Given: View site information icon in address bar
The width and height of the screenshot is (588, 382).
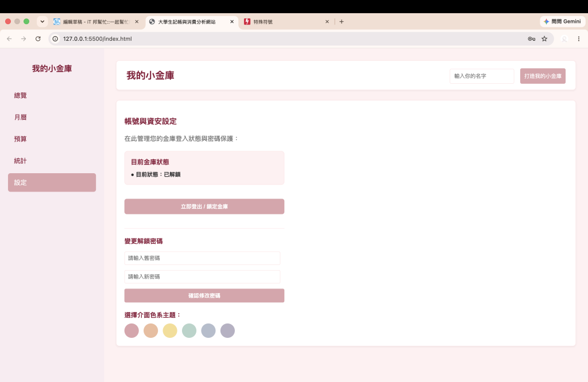Looking at the screenshot, I should point(55,38).
